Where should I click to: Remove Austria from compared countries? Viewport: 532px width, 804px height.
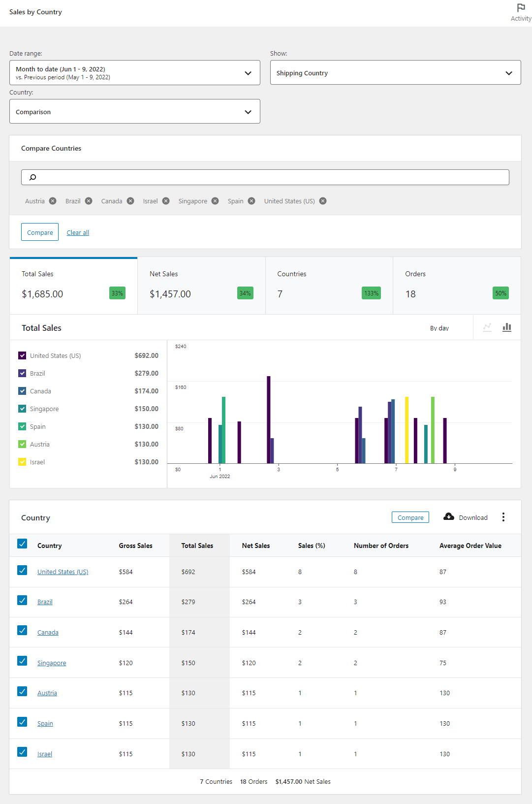pyautogui.click(x=53, y=201)
